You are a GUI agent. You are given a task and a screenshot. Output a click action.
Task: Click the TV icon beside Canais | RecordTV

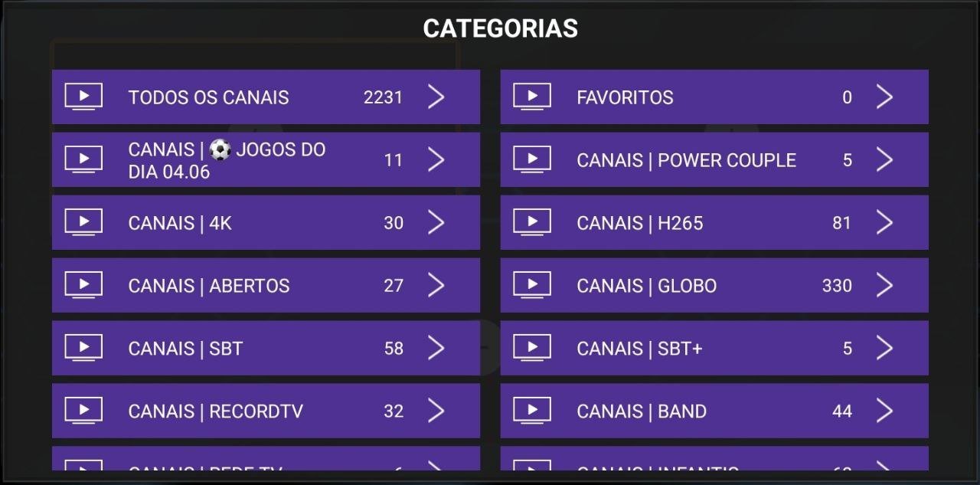click(83, 411)
